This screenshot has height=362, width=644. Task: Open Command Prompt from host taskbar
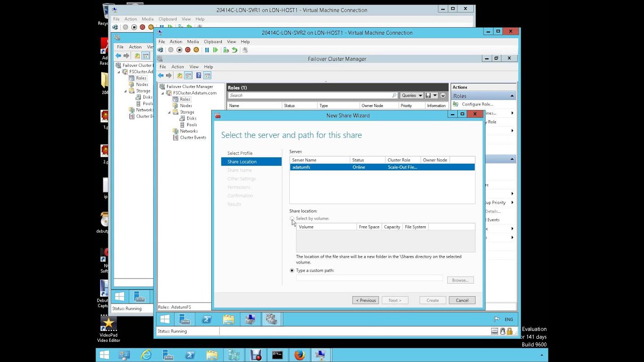coord(277,355)
